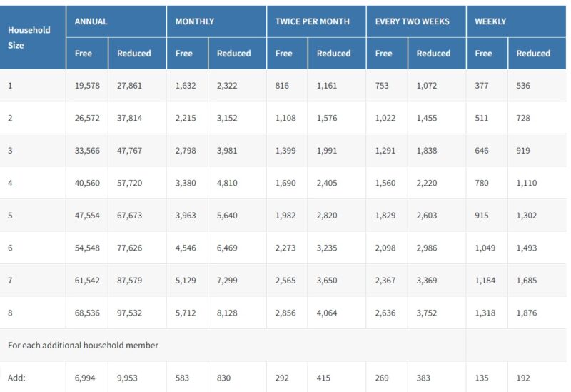Click the Reduced subheader under WEEKLY
The image size is (571, 392).
[x=533, y=54]
